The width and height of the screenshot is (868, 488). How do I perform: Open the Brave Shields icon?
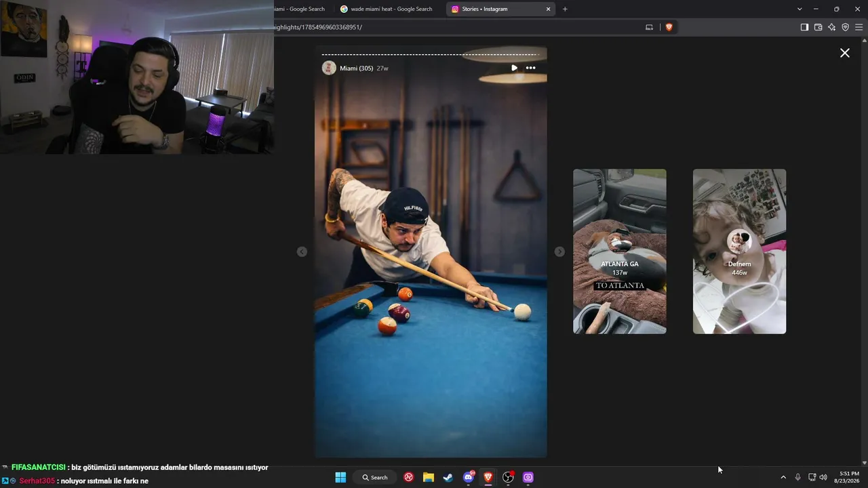point(669,27)
